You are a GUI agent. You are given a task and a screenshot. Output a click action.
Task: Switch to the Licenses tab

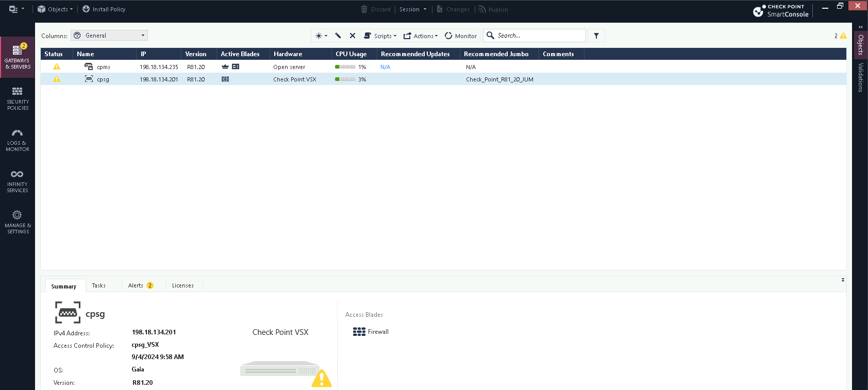pyautogui.click(x=183, y=285)
